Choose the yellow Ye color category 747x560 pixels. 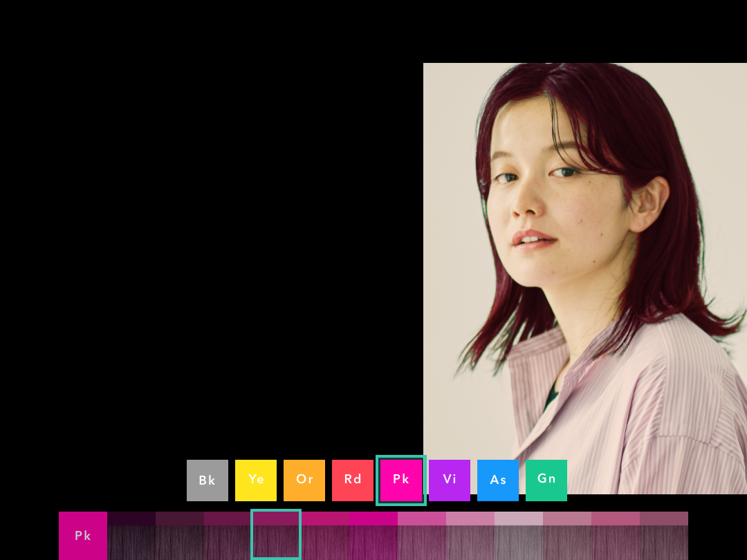[x=256, y=480]
